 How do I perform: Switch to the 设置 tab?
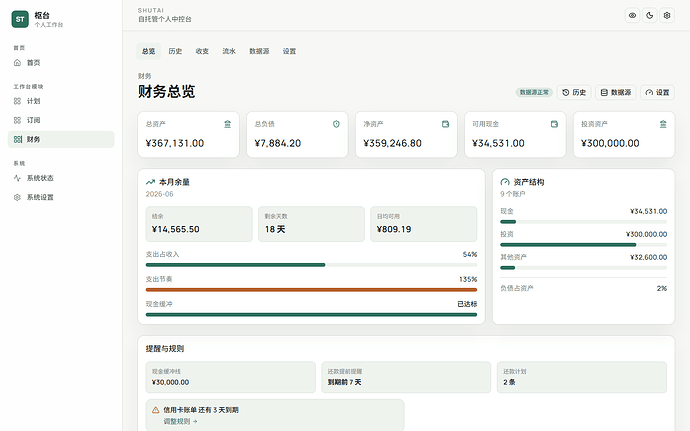click(289, 51)
